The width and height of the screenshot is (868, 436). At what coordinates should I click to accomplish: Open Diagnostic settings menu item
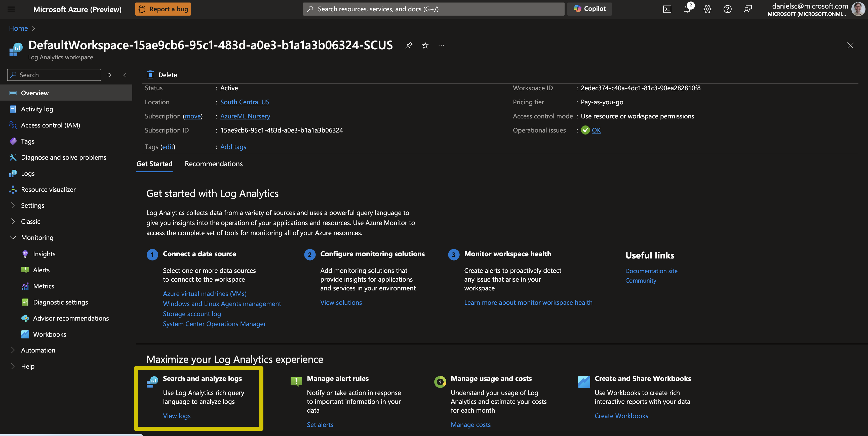click(x=60, y=302)
